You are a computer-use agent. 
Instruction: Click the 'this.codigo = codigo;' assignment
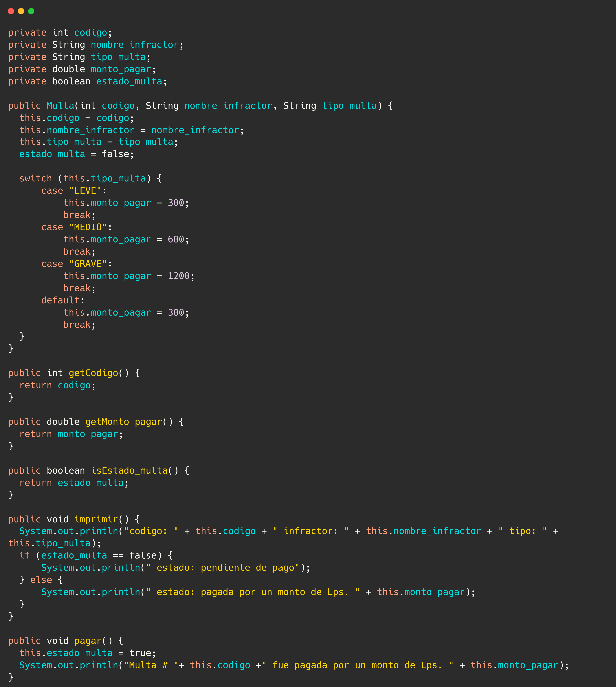coord(77,118)
